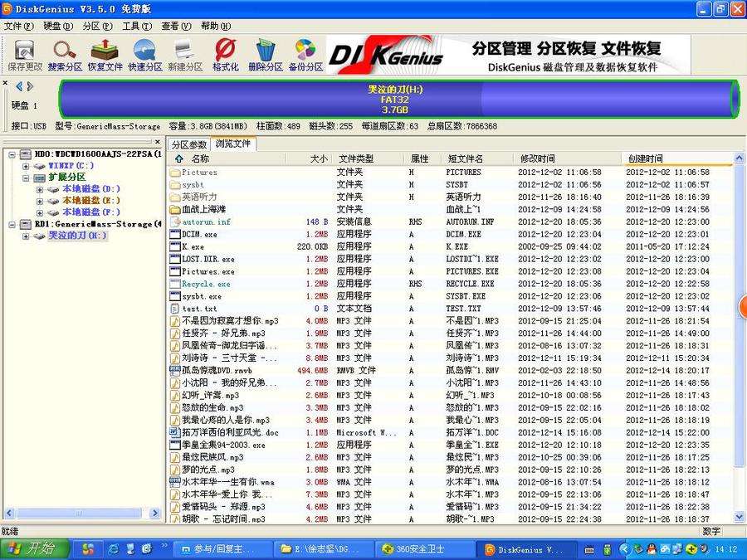The width and height of the screenshot is (747, 560).
Task: Expand the WINXP (C:) partition node
Action: (x=26, y=166)
